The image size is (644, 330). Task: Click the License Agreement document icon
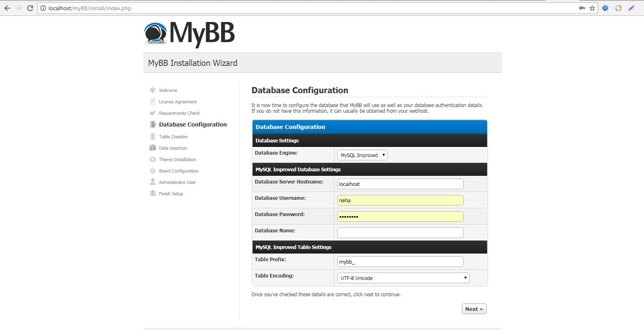point(153,101)
